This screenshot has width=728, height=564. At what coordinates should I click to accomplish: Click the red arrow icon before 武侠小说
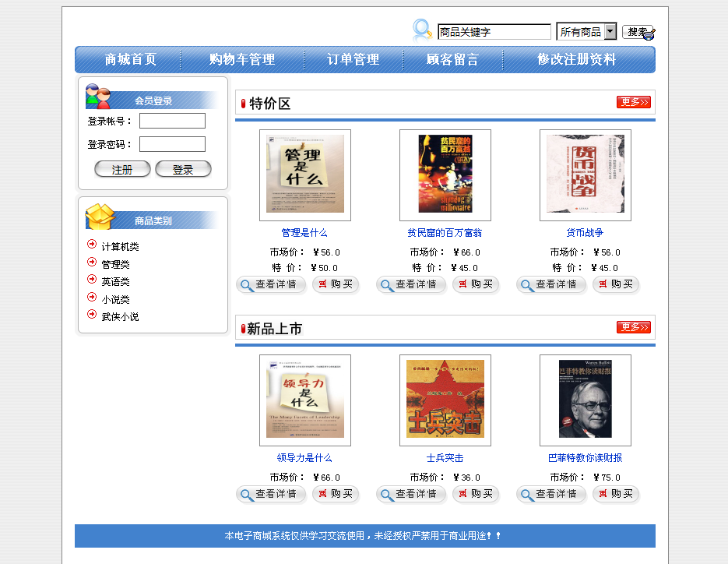92,315
